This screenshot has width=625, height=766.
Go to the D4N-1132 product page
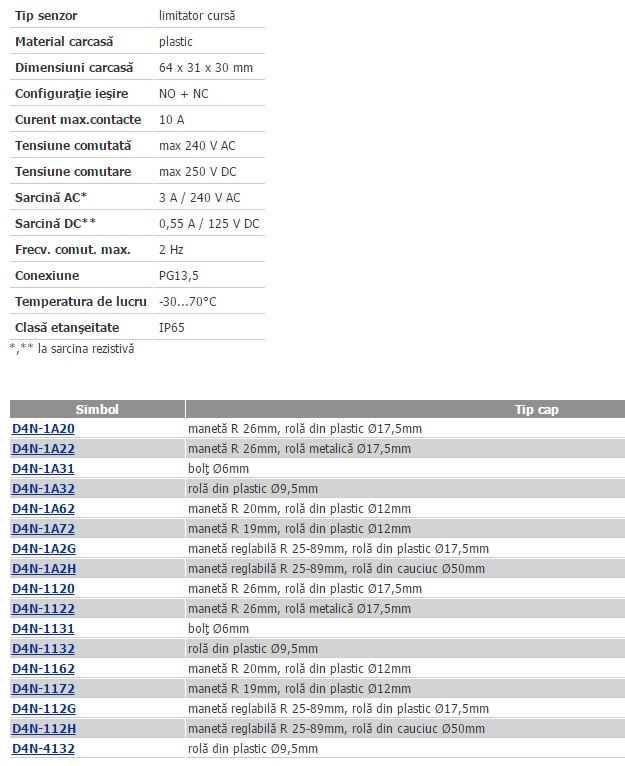tap(43, 649)
